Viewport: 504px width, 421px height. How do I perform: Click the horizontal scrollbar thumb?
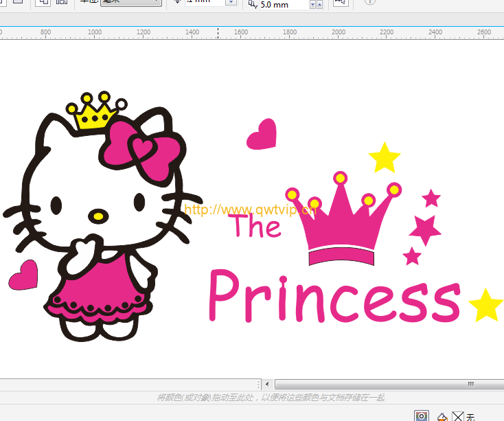389,384
